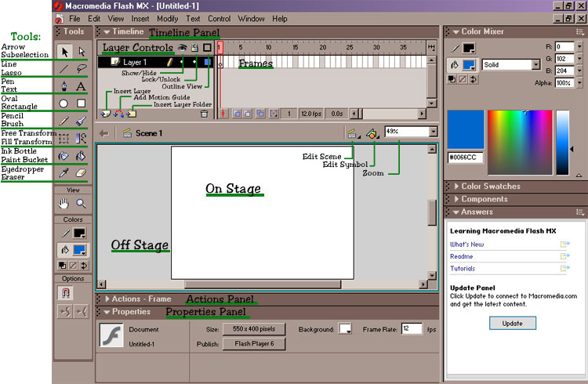Image resolution: width=588 pixels, height=384 pixels.
Task: Collapse the Color Mixer panel
Action: click(x=456, y=32)
